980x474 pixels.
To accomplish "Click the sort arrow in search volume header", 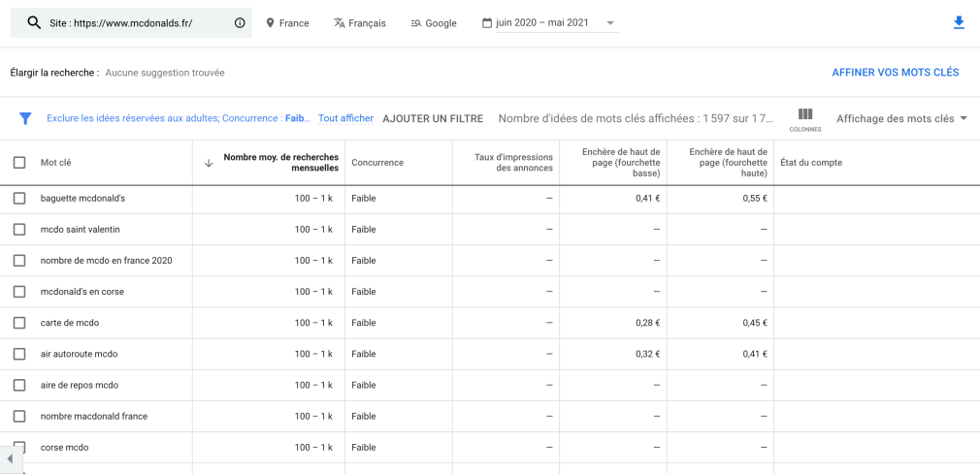I will pyautogui.click(x=209, y=163).
